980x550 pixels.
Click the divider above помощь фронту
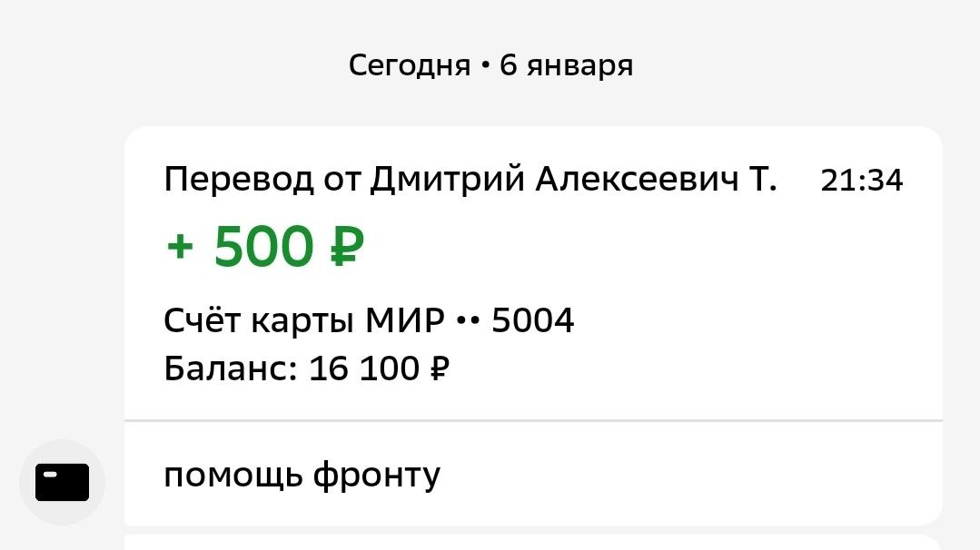(x=533, y=421)
